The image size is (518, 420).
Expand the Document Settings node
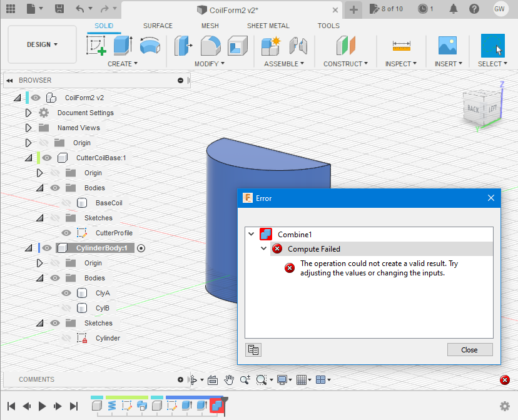tap(28, 113)
